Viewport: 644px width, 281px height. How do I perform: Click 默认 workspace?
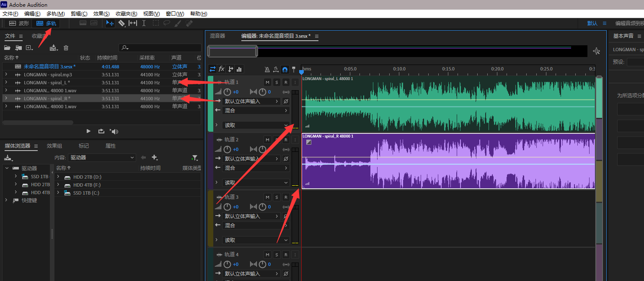[x=592, y=23]
